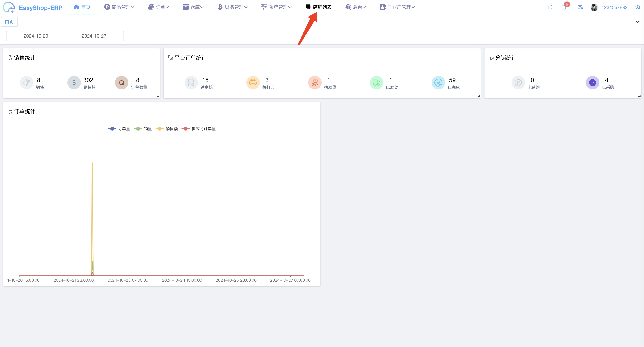This screenshot has width=644, height=347.
Task: Toggle the 订单量 legend series
Action: pyautogui.click(x=119, y=129)
